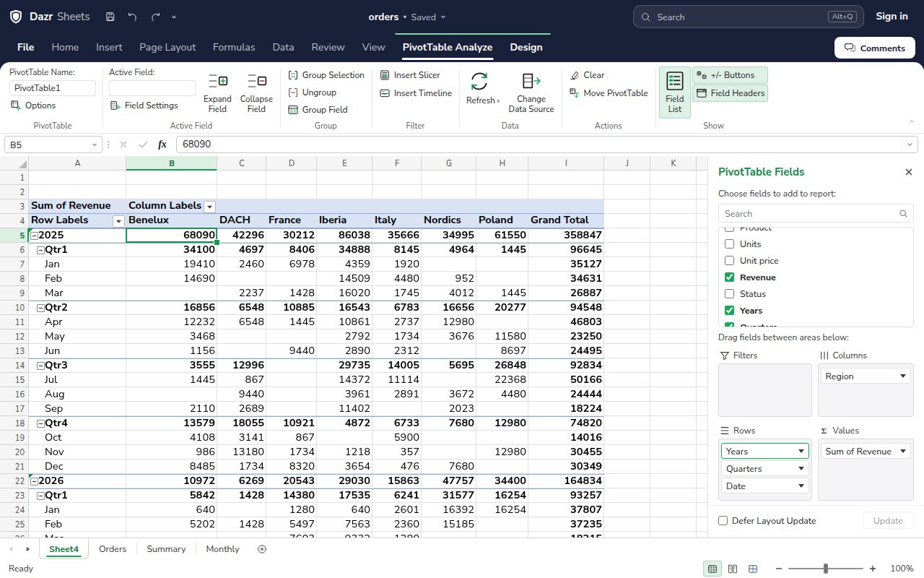Viewport: 924px width, 578px height.
Task: Click the Collapse Field icon
Action: (256, 81)
